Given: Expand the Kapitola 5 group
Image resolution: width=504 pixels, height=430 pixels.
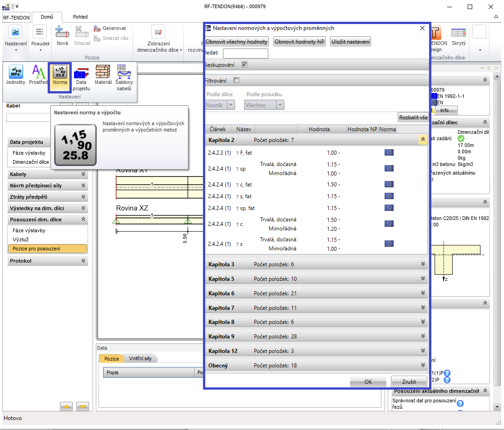Looking at the screenshot, I should [423, 279].
